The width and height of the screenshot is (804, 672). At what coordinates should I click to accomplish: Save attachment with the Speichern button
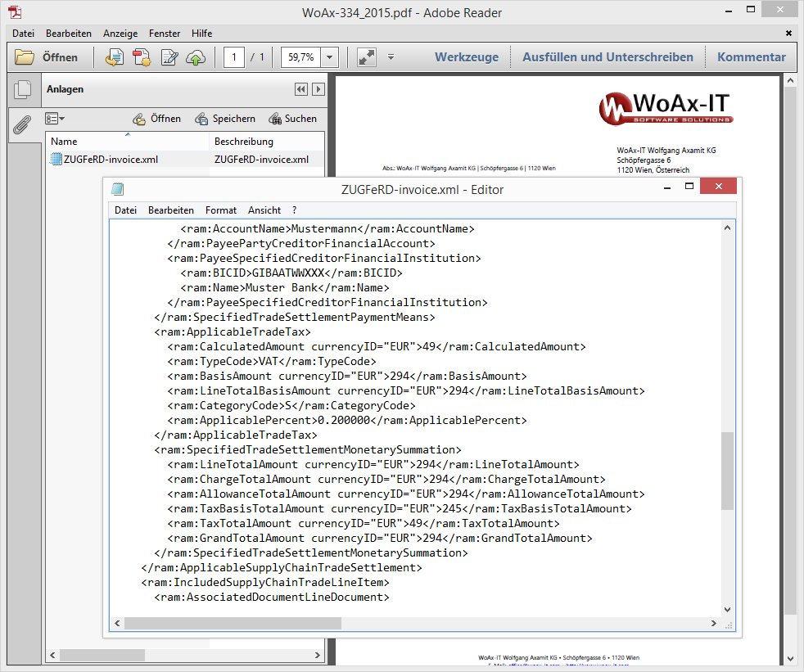pyautogui.click(x=224, y=119)
